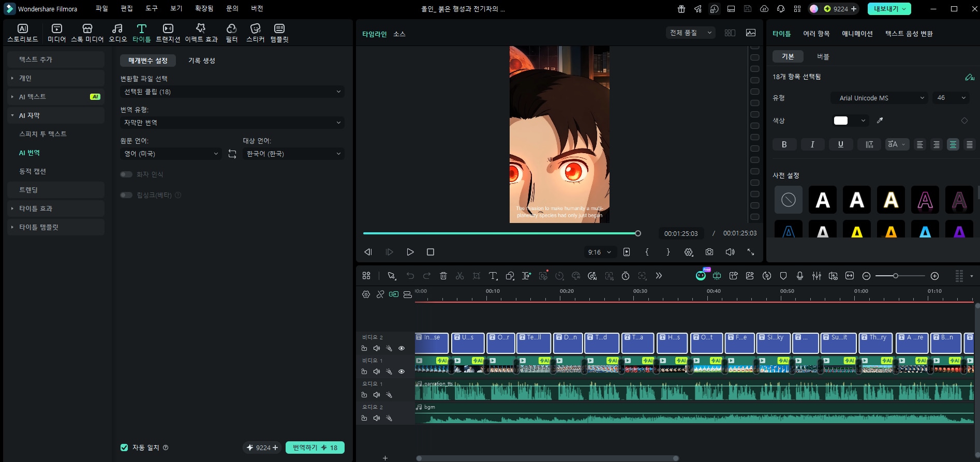Select 동적 캡션 in sidebar
Screen dimensions: 980x462
pyautogui.click(x=33, y=171)
